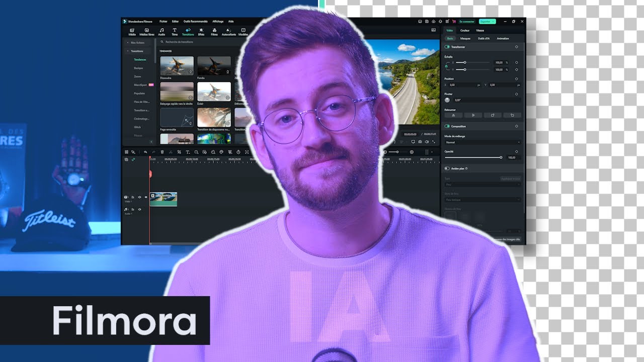Open the Mode de mélange Normal dropdown

(x=483, y=142)
